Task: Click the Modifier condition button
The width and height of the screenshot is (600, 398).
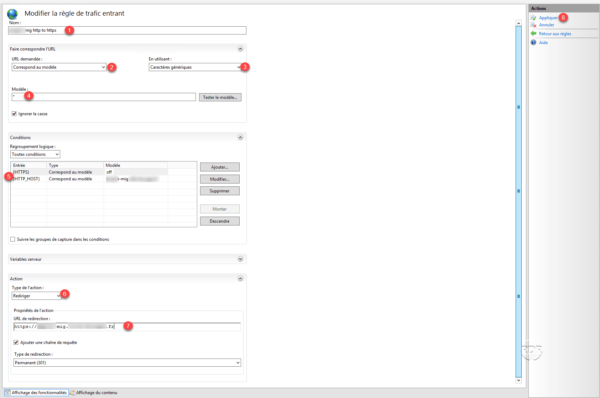Action: point(220,179)
